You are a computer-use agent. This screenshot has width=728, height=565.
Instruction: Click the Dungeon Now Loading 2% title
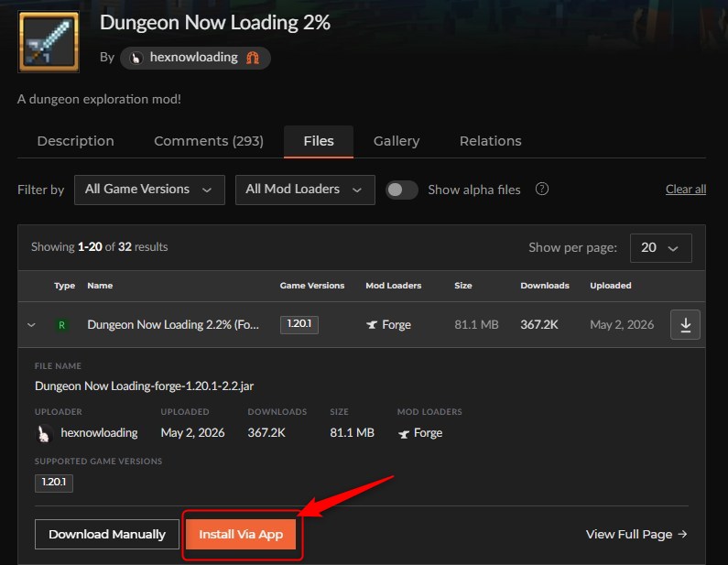point(215,23)
